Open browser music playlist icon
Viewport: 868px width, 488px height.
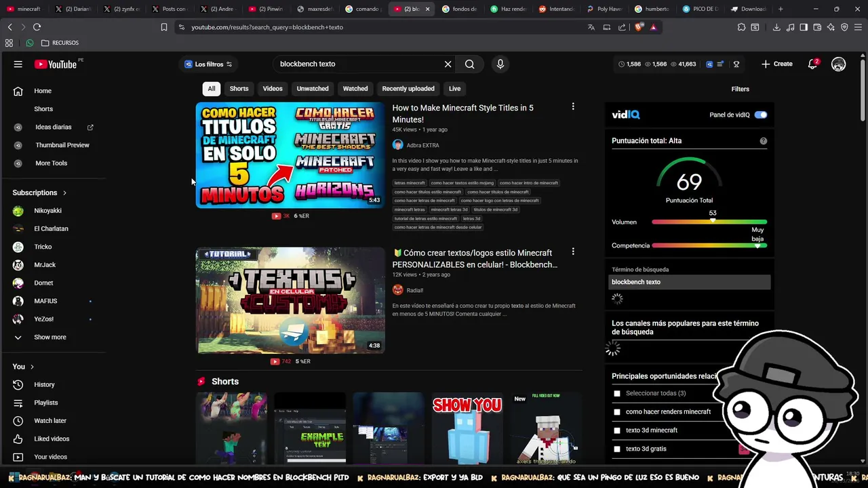point(790,27)
